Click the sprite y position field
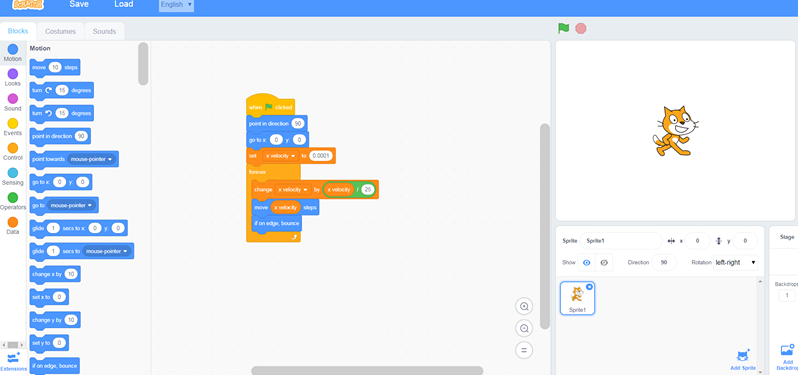Screen dimensions: 798x375 (745, 241)
